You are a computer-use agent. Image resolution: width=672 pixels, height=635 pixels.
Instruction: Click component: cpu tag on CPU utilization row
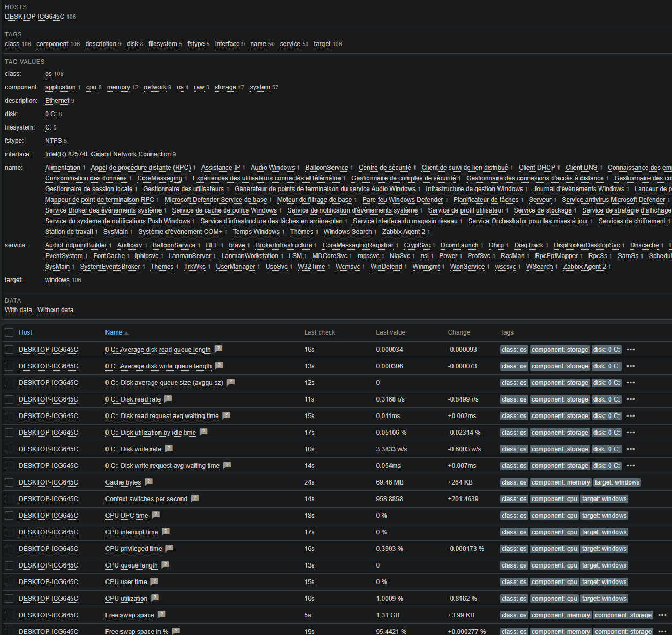coord(554,599)
